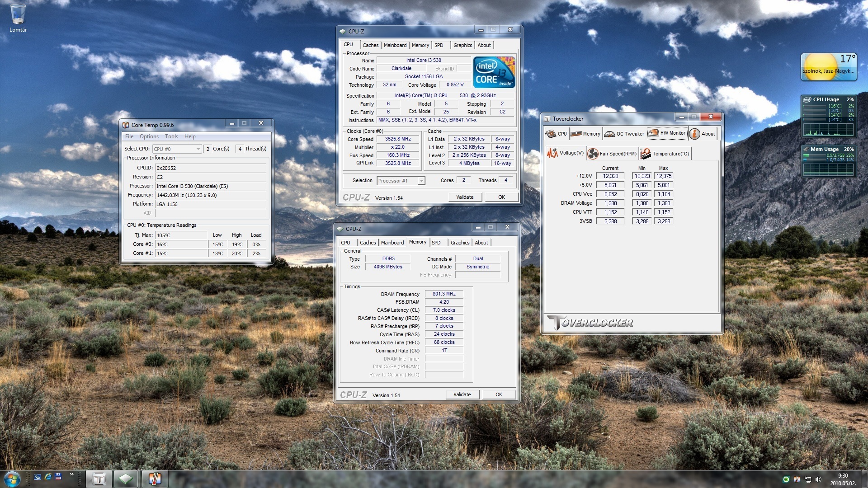This screenshot has width=868, height=488.
Task: Open Toverclocker About tab
Action: (703, 134)
